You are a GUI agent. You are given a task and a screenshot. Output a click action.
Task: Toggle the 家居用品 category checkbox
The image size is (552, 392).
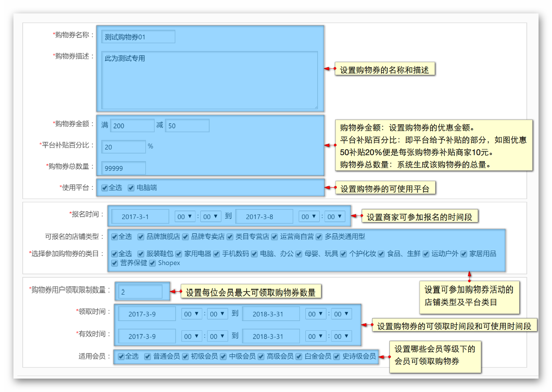pos(464,254)
